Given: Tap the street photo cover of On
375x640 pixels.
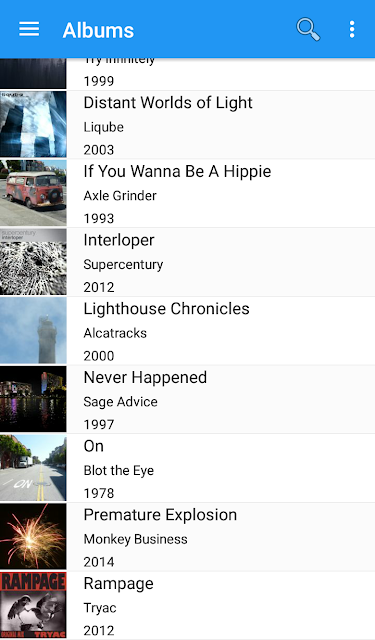Looking at the screenshot, I should (33, 468).
